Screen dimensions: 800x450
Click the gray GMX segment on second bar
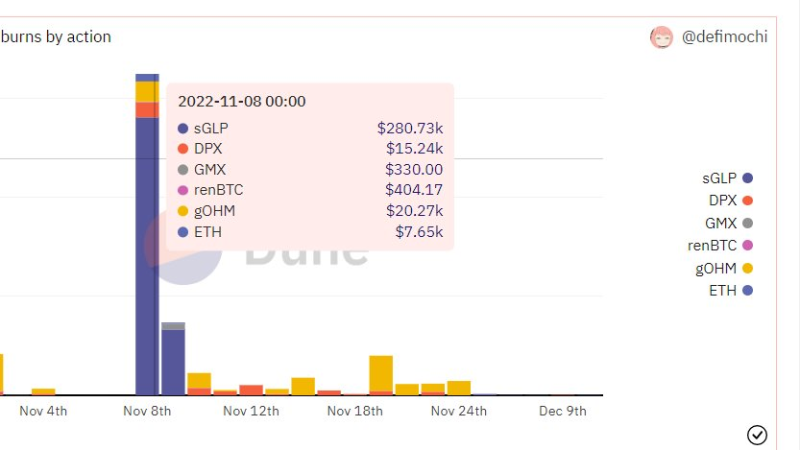click(x=173, y=326)
